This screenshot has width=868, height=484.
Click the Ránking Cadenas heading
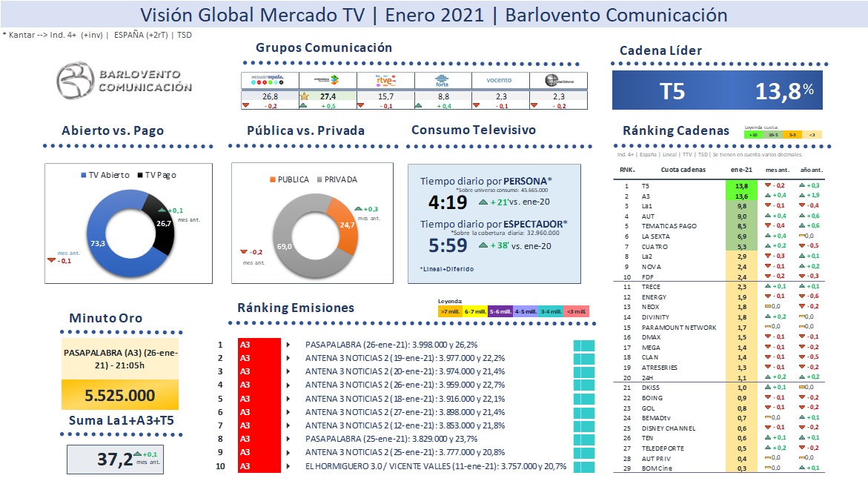tap(676, 130)
